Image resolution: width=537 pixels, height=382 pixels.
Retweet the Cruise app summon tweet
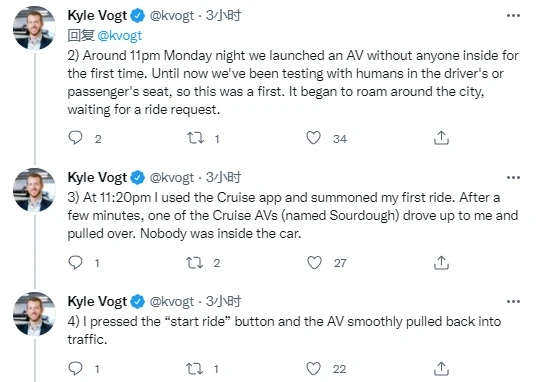pyautogui.click(x=195, y=263)
